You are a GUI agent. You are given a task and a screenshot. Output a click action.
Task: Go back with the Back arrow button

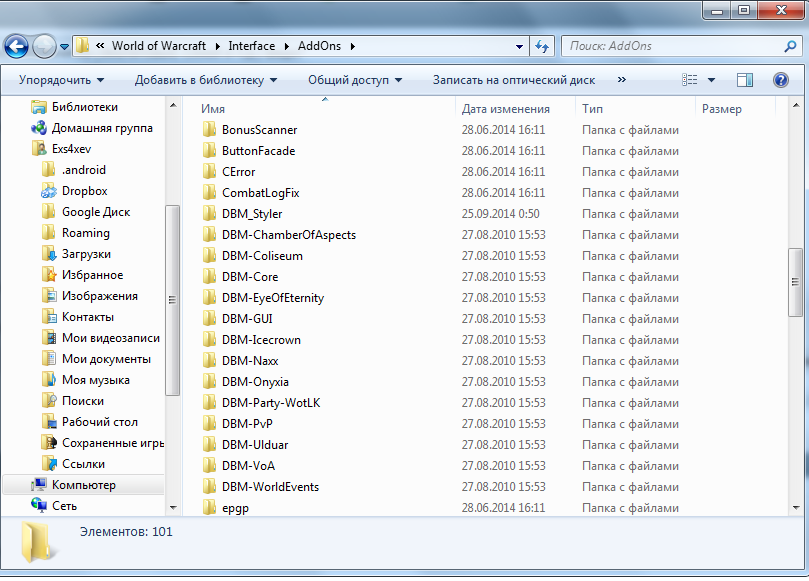tap(17, 46)
